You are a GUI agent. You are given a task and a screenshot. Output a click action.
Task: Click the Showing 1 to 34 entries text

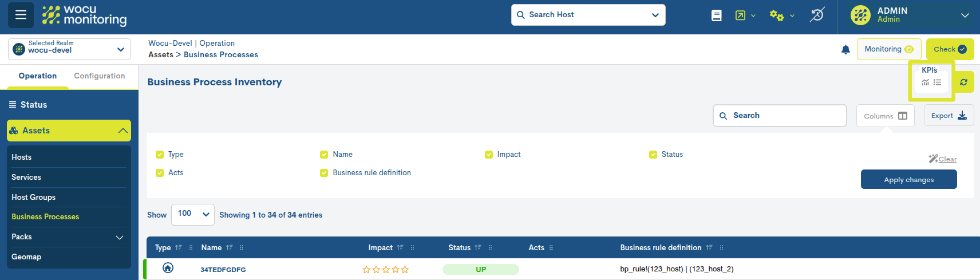coord(271,215)
